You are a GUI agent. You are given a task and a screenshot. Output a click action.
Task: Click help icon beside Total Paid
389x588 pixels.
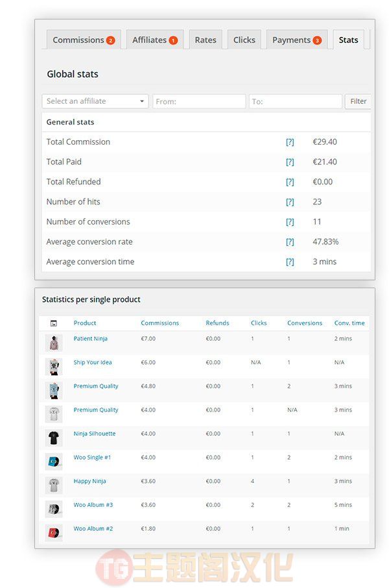[290, 162]
